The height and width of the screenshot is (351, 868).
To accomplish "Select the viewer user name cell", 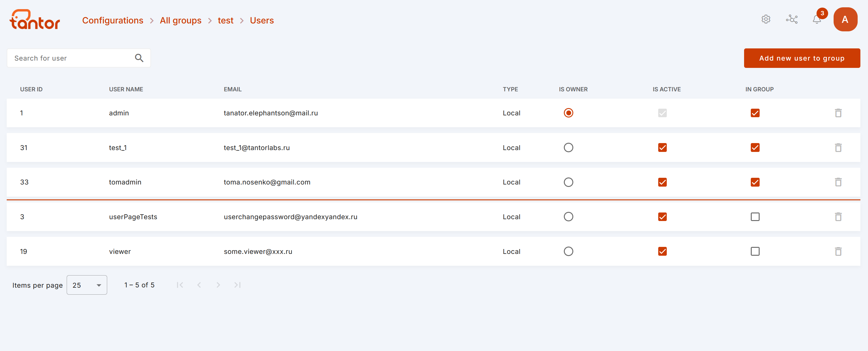I will coord(120,251).
